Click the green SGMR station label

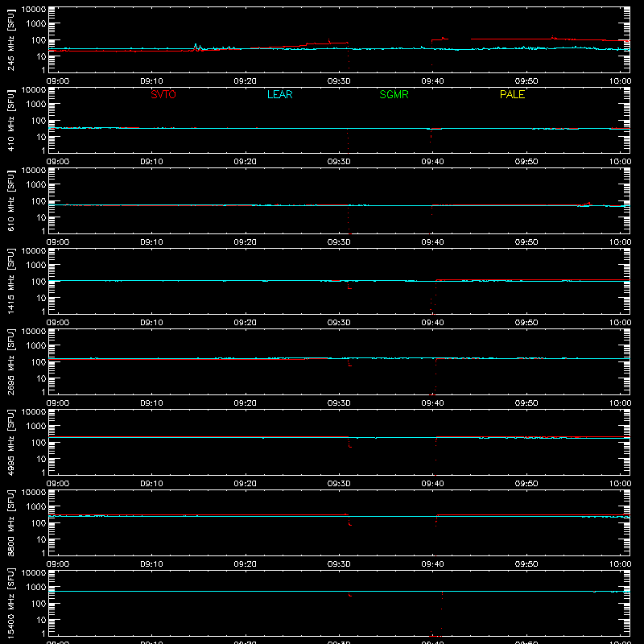pyautogui.click(x=394, y=94)
